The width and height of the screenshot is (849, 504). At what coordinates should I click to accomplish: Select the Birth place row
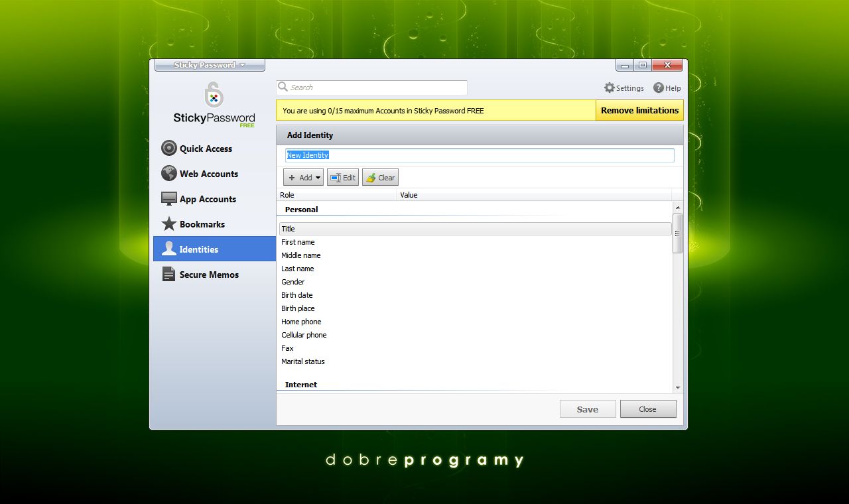pyautogui.click(x=475, y=308)
